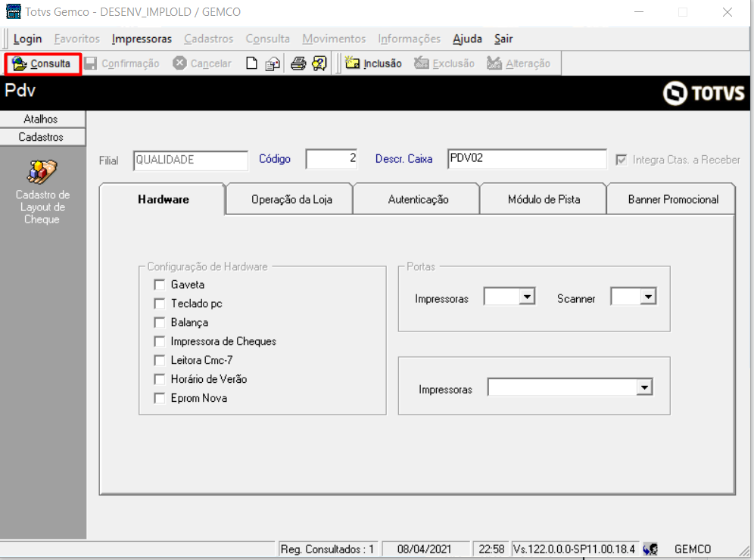Open the Portas Impressoras dropdown

(527, 297)
